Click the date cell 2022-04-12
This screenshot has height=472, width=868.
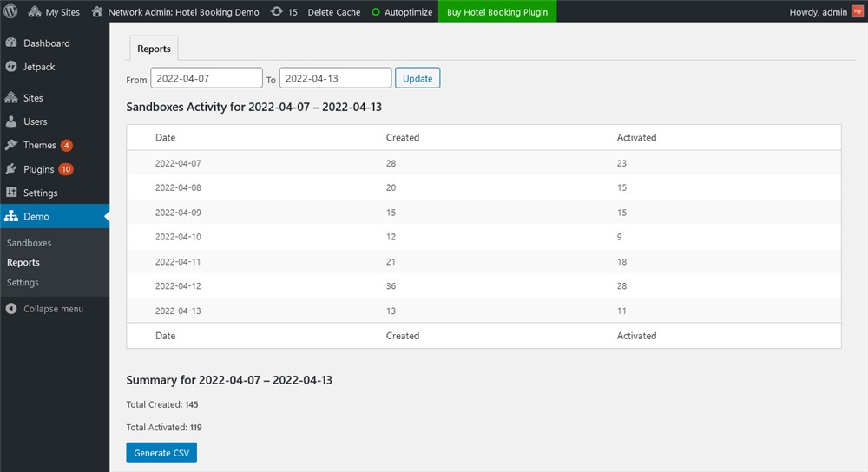tap(178, 286)
